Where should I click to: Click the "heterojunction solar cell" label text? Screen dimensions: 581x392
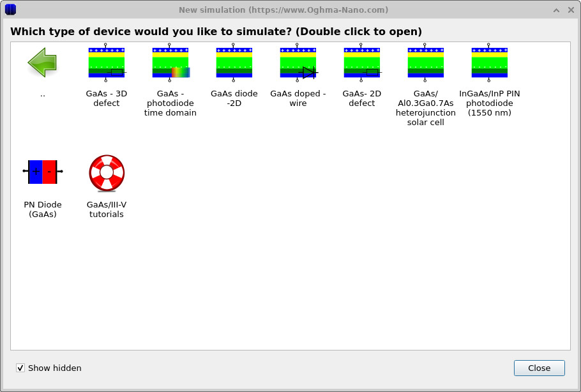point(426,117)
